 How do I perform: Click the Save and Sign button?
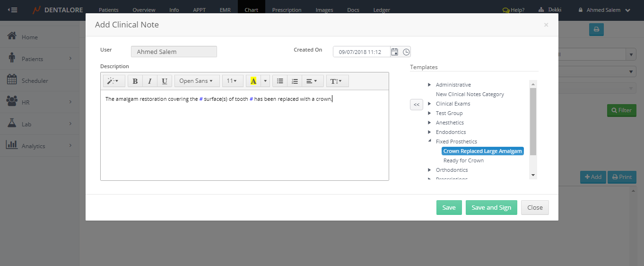[x=491, y=207]
